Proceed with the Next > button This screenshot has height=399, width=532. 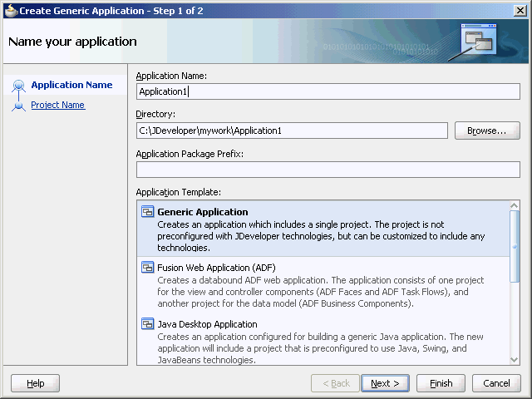click(385, 383)
